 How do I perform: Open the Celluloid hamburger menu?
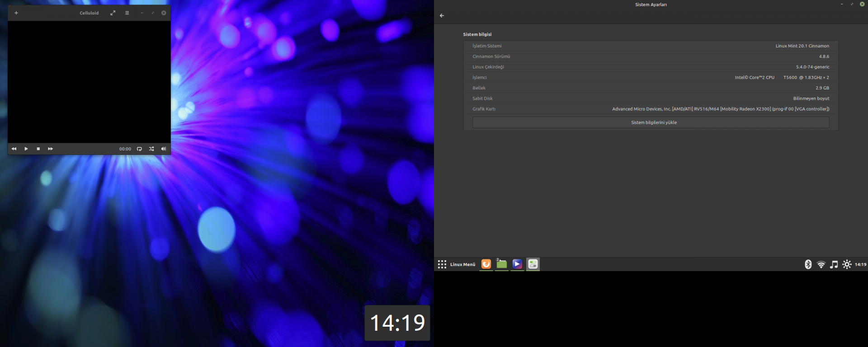tap(127, 13)
